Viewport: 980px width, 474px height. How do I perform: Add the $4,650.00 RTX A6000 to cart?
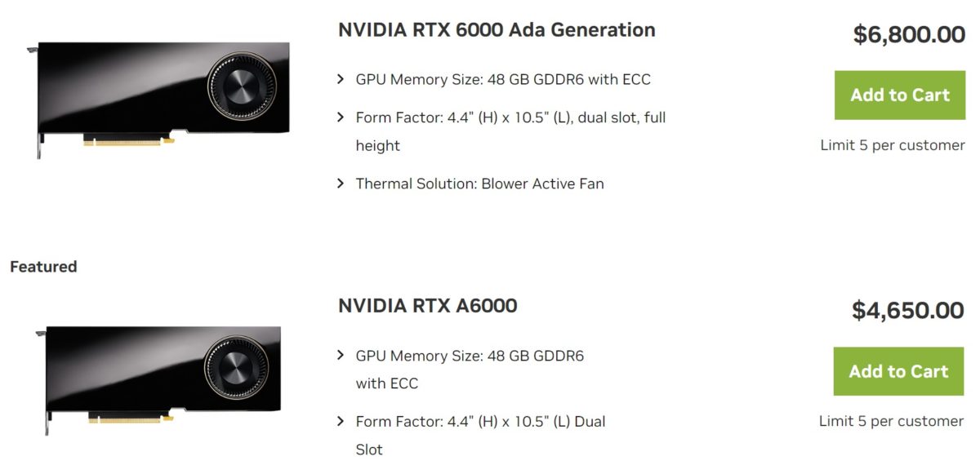898,371
